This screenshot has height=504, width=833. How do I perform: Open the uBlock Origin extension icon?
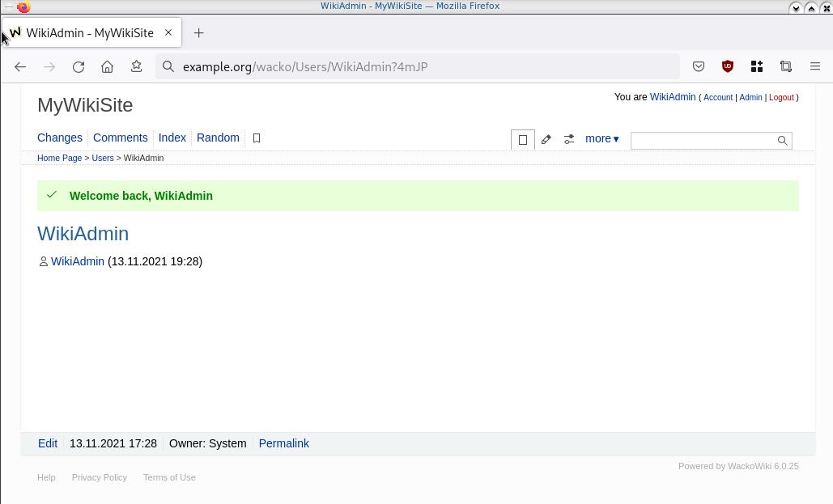click(728, 66)
